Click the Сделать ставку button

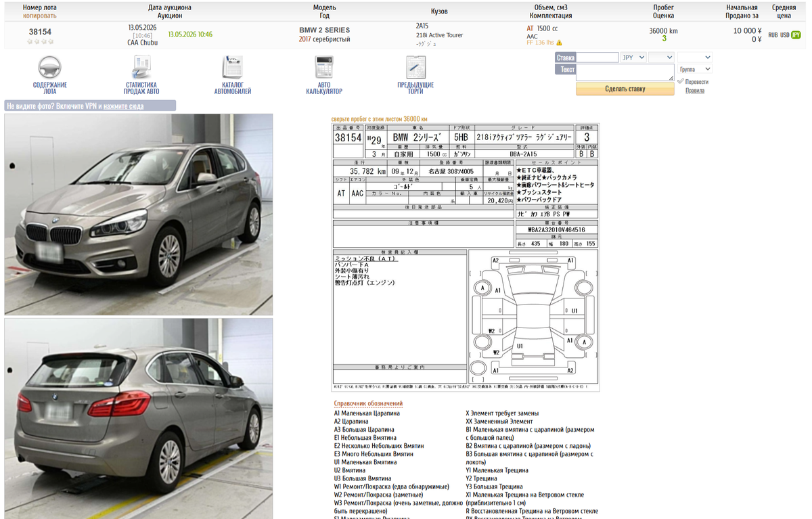tap(625, 89)
